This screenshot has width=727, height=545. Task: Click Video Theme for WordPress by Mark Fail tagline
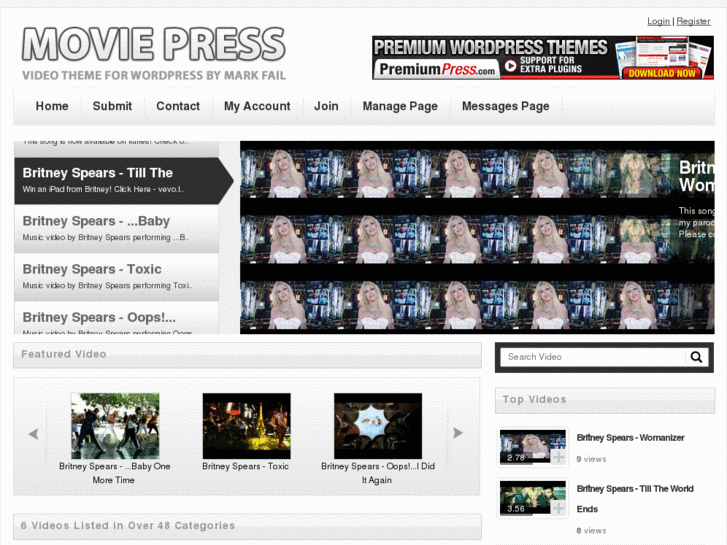(x=154, y=75)
